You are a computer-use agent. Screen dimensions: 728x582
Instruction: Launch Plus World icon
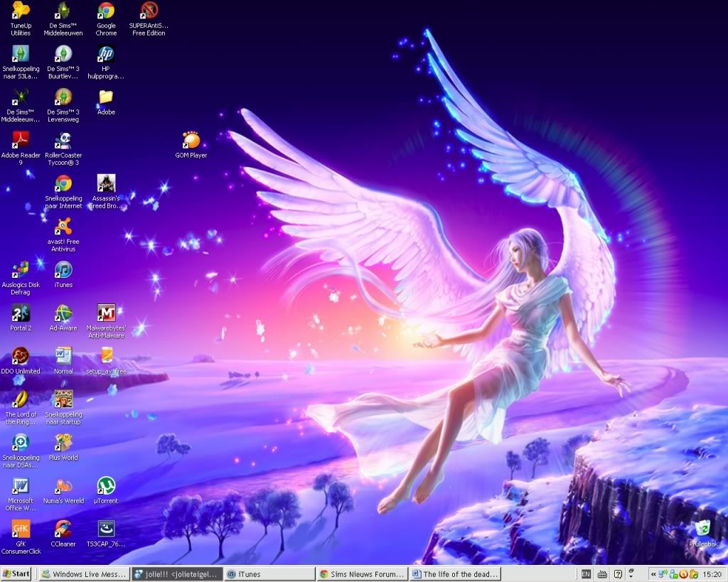63,448
